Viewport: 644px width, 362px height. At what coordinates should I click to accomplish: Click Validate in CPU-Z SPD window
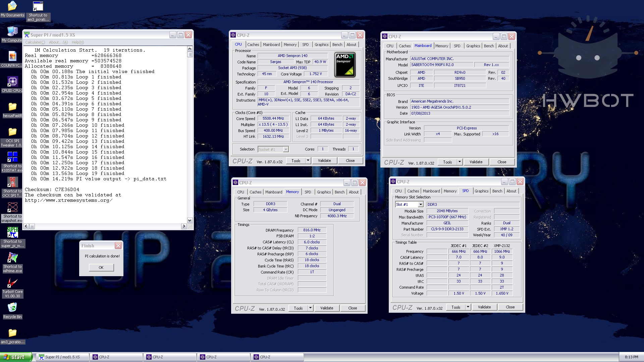pos(484,307)
